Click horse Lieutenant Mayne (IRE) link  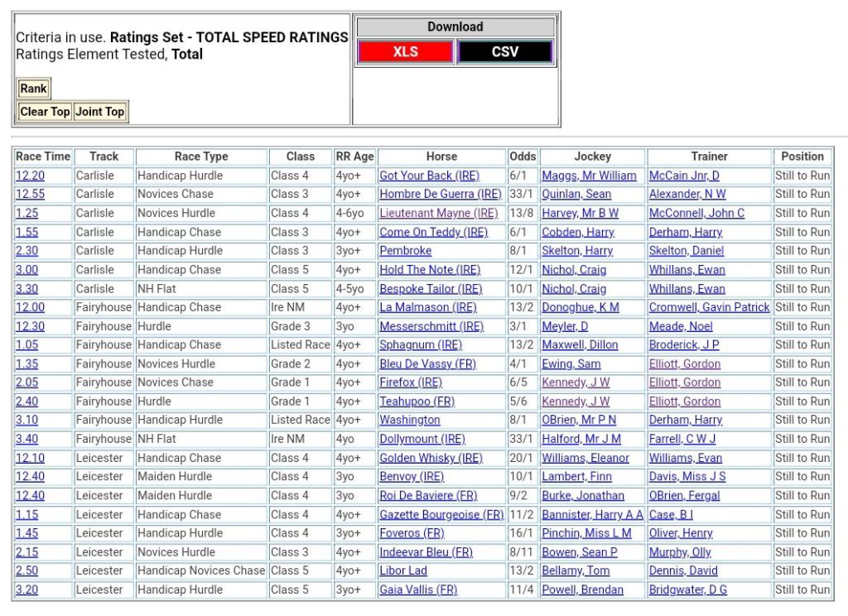(x=439, y=213)
